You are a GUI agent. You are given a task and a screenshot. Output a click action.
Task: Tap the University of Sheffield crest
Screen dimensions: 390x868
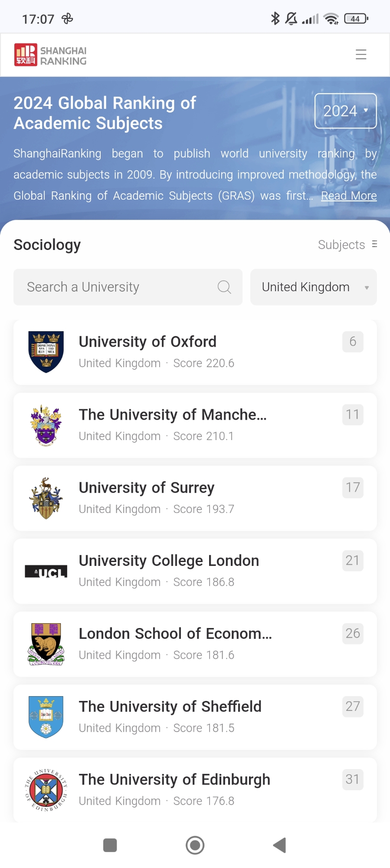pyautogui.click(x=46, y=717)
